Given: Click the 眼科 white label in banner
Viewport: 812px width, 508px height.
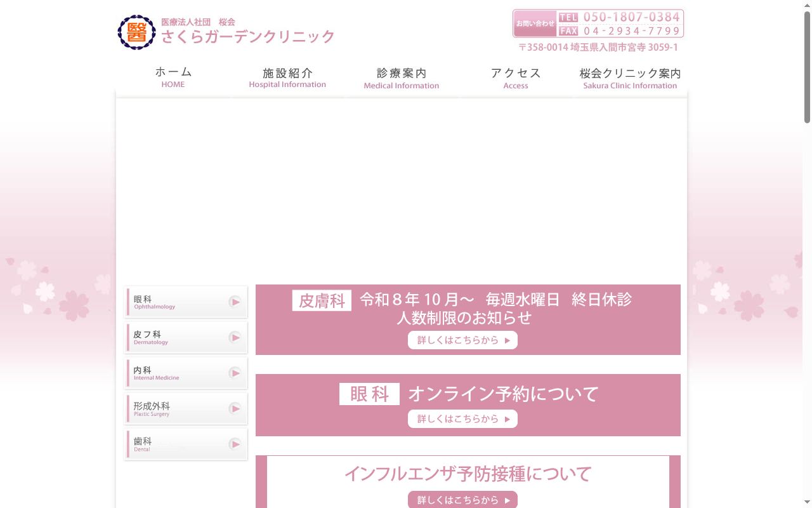Looking at the screenshot, I should click(x=369, y=394).
